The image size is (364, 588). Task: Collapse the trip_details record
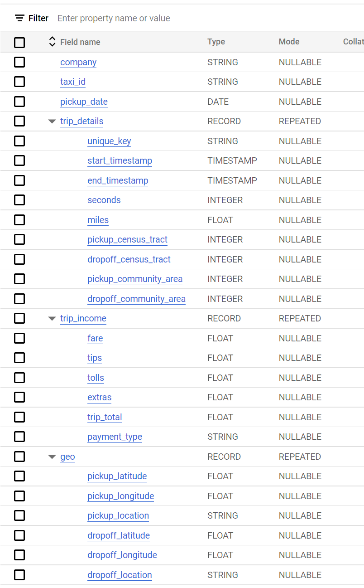coord(52,121)
